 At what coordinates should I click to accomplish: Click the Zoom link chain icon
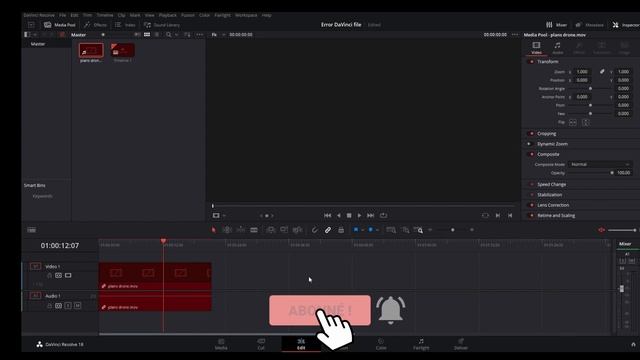click(x=602, y=71)
